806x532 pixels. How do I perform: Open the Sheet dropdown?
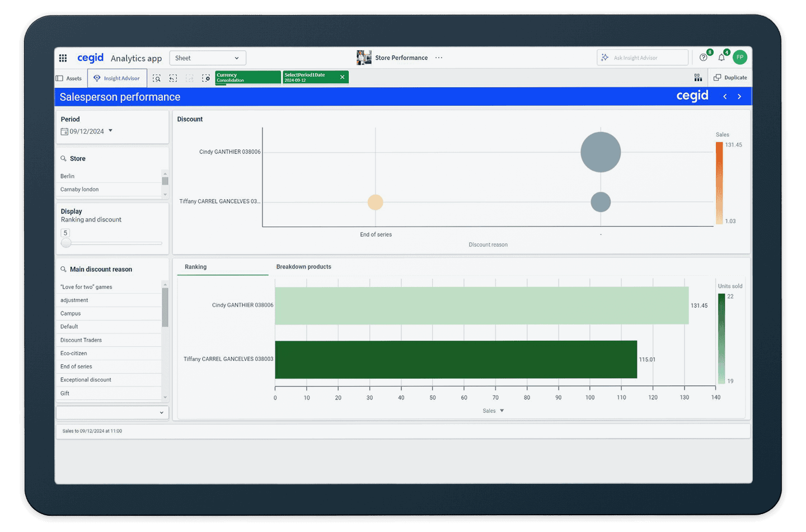[207, 58]
